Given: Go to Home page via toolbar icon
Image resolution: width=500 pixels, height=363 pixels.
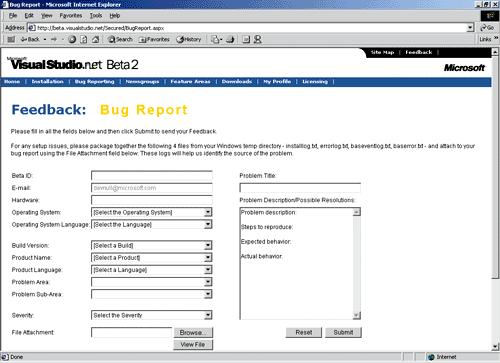Looking at the screenshot, I should (95, 39).
